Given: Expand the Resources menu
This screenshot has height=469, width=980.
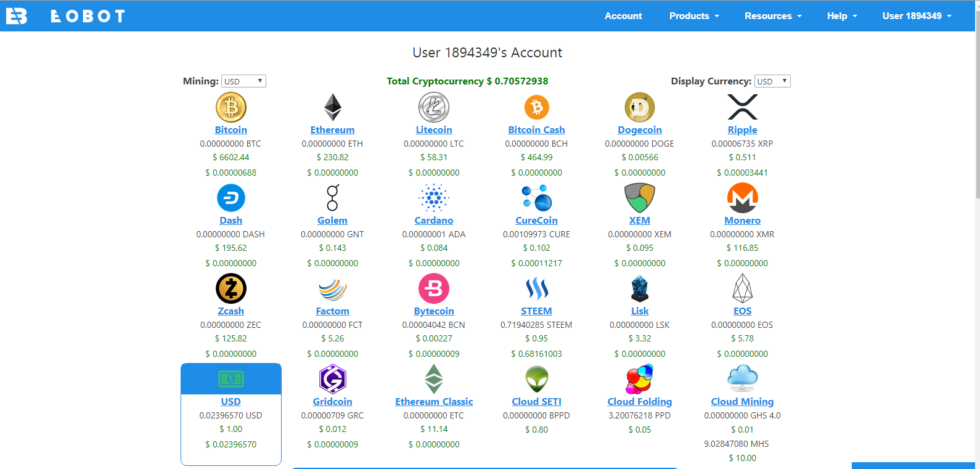Looking at the screenshot, I should pos(773,16).
